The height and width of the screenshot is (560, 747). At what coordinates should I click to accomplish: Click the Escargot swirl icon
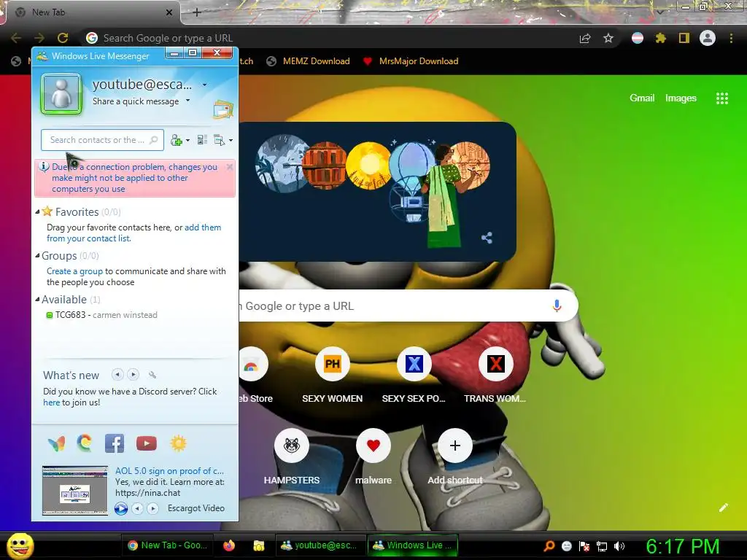(x=85, y=443)
